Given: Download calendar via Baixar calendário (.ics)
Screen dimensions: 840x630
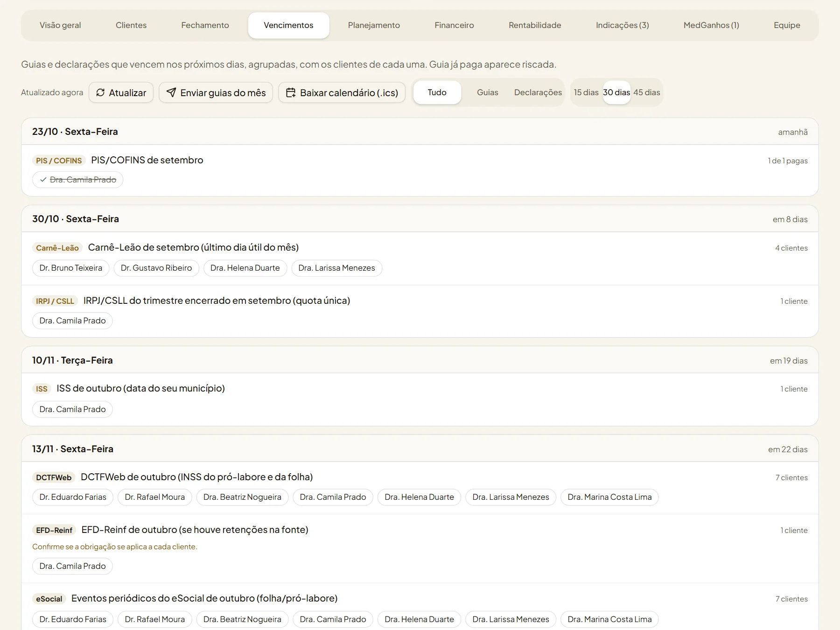Looking at the screenshot, I should point(342,92).
